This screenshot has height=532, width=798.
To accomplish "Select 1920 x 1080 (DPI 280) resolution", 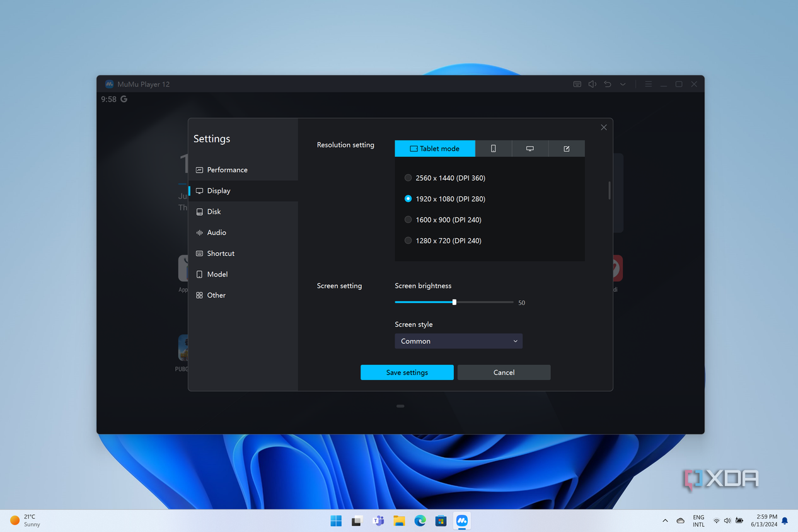I will pyautogui.click(x=445, y=199).
